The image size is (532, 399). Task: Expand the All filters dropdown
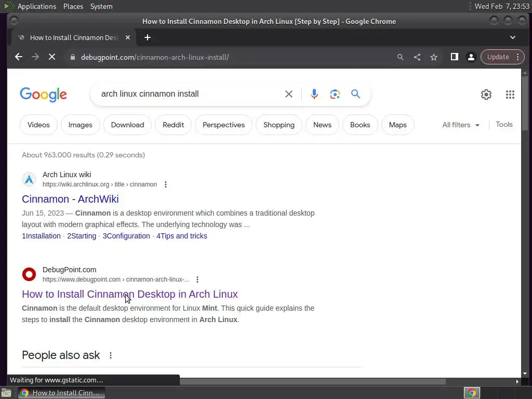pyautogui.click(x=461, y=125)
